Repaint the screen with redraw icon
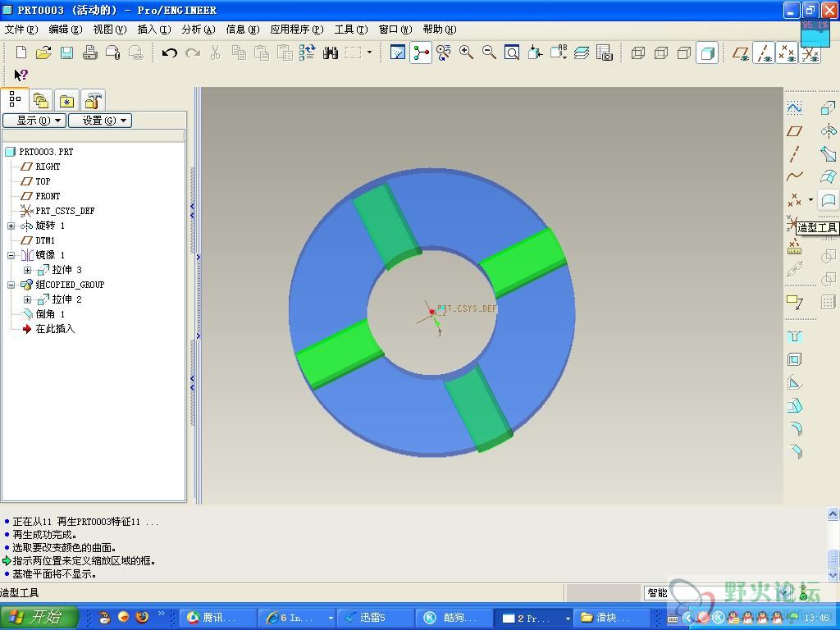Image resolution: width=840 pixels, height=630 pixels. [398, 52]
